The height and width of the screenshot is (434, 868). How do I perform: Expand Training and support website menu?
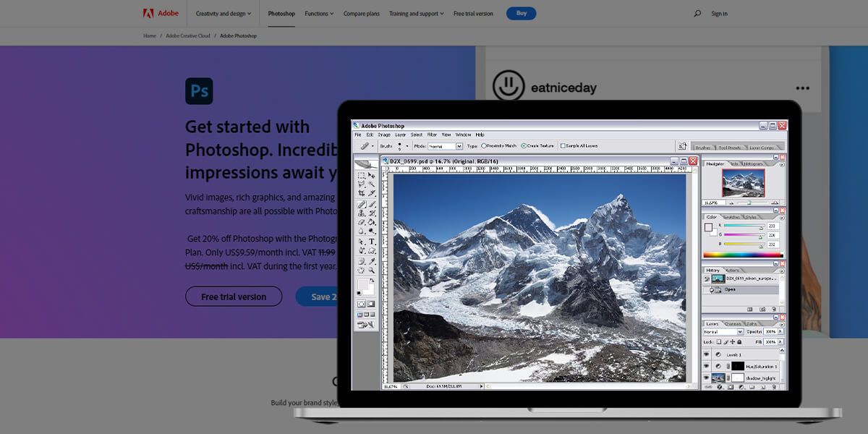[417, 13]
